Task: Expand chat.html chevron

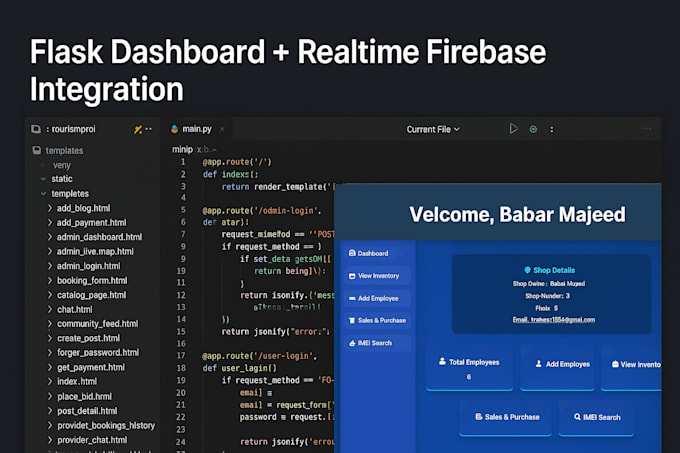Action: [49, 309]
